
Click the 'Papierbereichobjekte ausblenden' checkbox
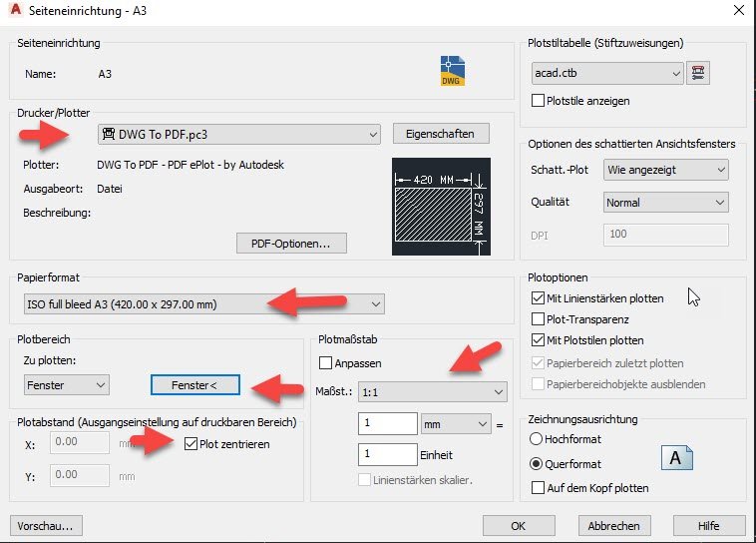(x=538, y=383)
